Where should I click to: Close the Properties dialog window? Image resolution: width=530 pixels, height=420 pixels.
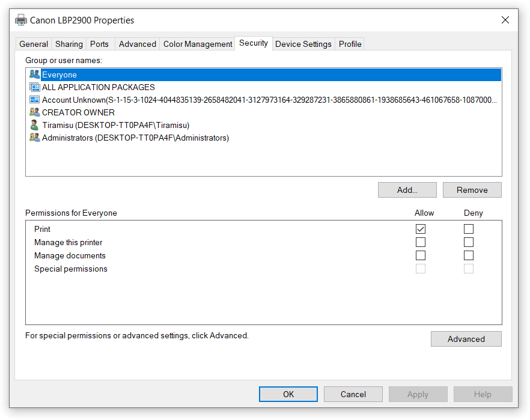505,20
